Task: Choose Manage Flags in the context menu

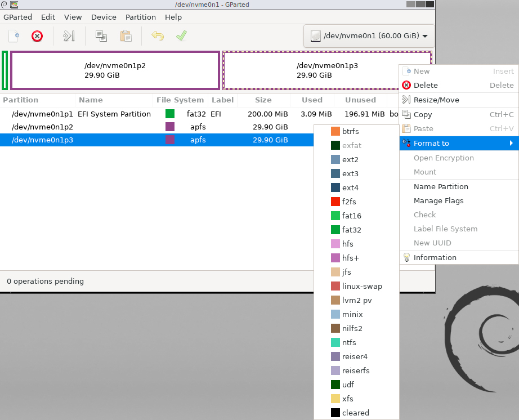Action: click(x=459, y=200)
